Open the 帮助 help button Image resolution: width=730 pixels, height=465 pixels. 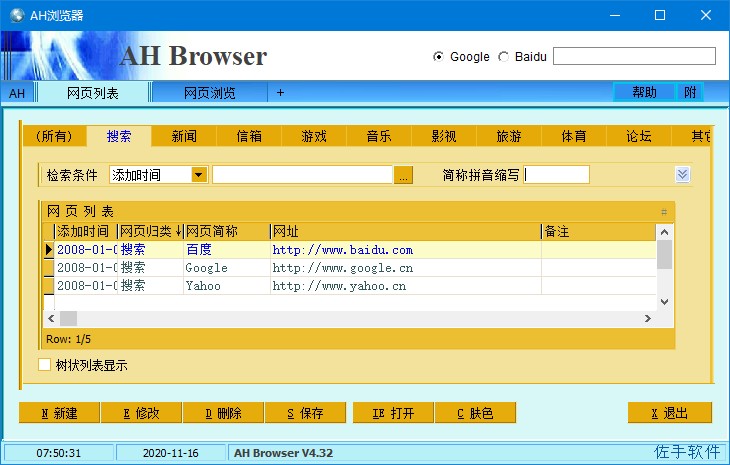(644, 92)
